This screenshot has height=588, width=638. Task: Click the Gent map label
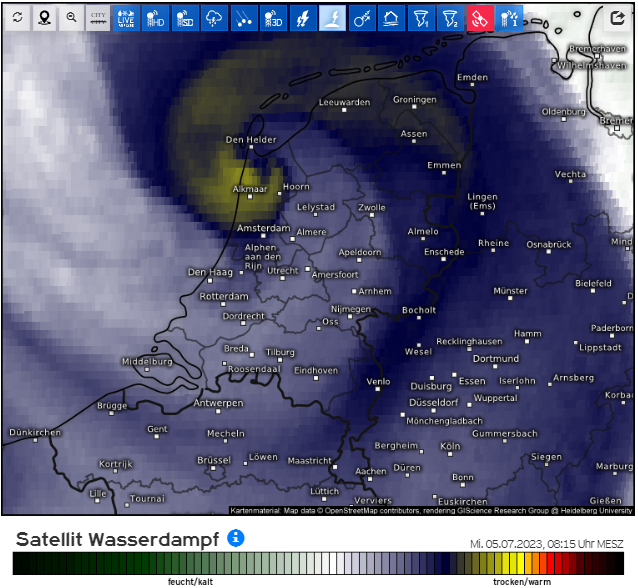(157, 429)
